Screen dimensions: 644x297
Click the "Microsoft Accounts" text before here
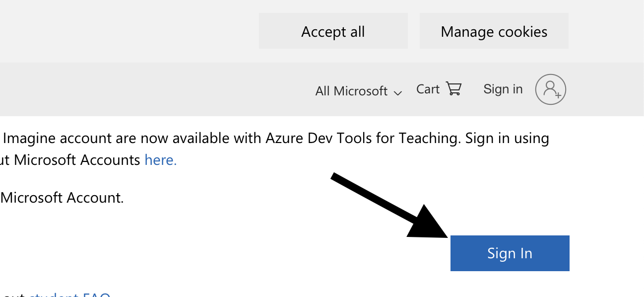pyautogui.click(x=77, y=160)
